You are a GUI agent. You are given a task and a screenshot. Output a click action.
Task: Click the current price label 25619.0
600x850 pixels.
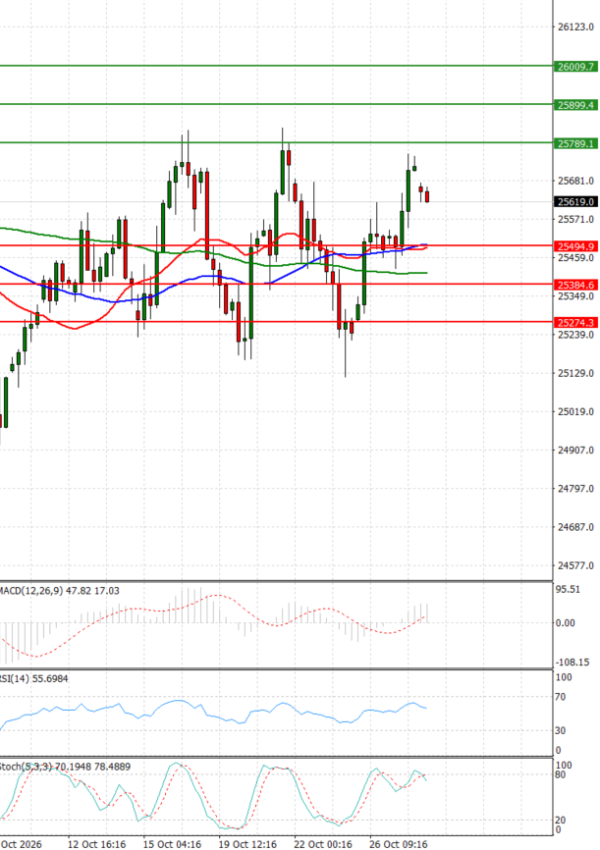click(x=576, y=202)
